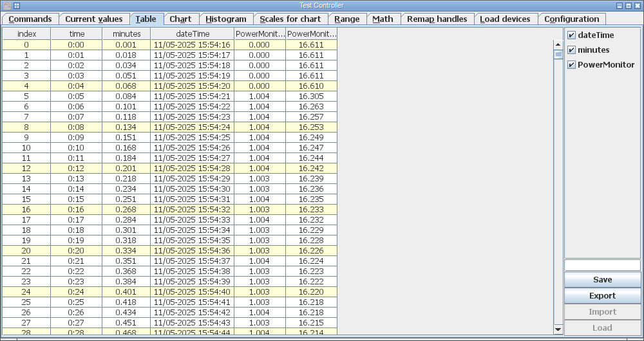Screen dimensions: 644x341
Task: Open the Chart tab
Action: 181,19
